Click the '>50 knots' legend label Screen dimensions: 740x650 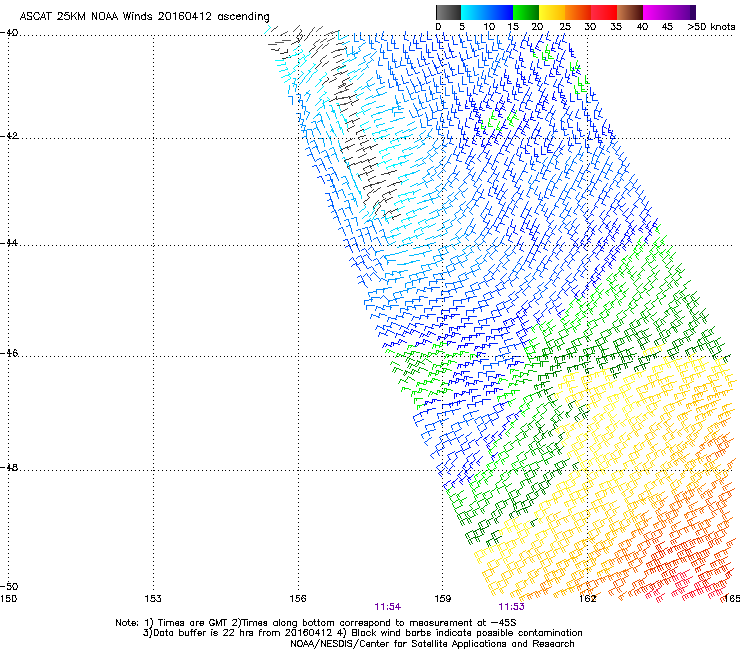point(711,27)
